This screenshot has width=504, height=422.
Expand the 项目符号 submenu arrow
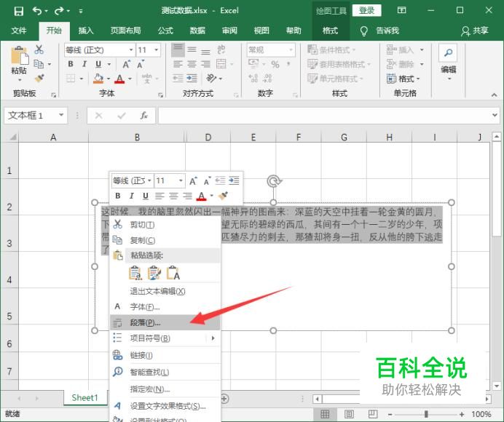click(x=213, y=338)
